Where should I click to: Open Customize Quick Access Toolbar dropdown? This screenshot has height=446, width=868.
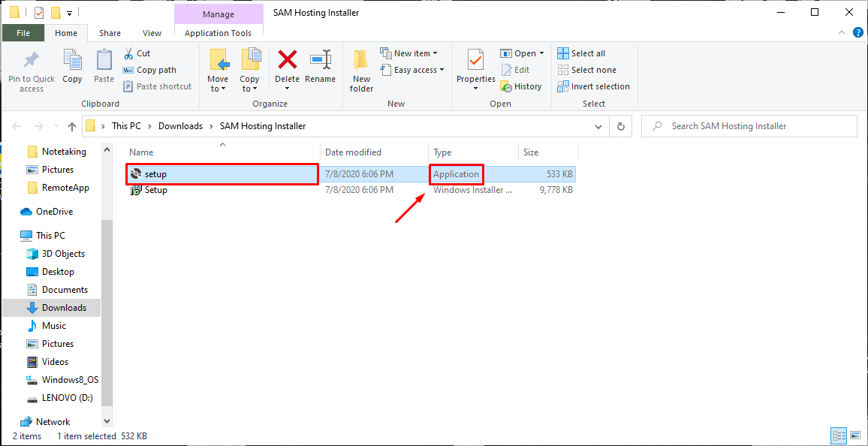(x=69, y=13)
